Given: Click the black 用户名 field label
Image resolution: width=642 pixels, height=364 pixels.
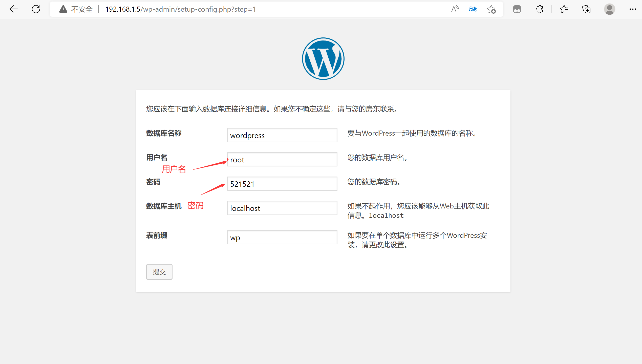Looking at the screenshot, I should 157,157.
